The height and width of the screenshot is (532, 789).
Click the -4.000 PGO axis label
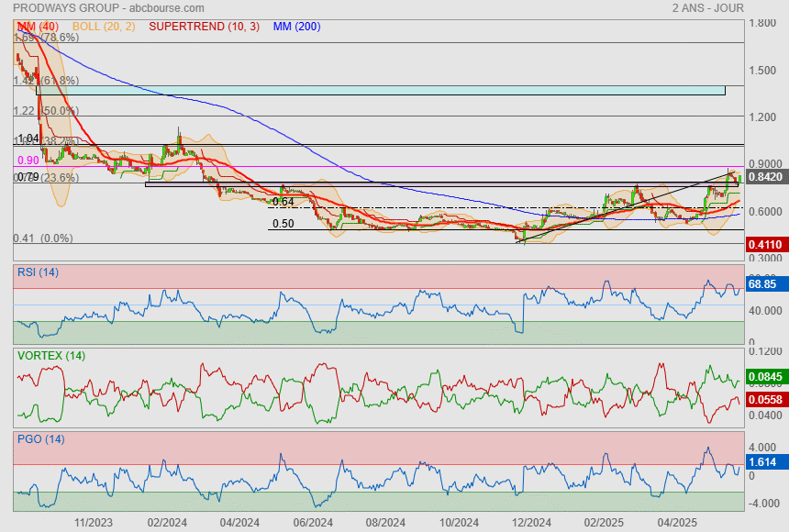762,504
